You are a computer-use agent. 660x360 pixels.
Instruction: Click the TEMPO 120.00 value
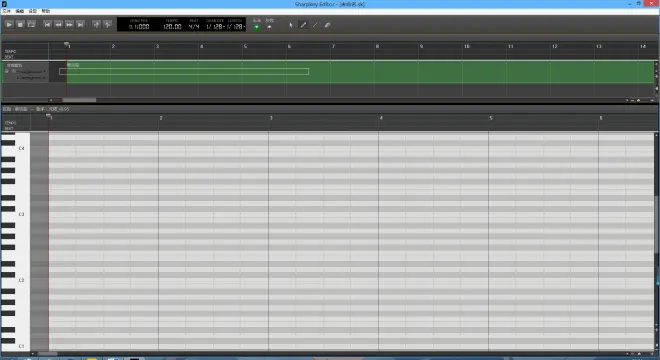[172, 27]
